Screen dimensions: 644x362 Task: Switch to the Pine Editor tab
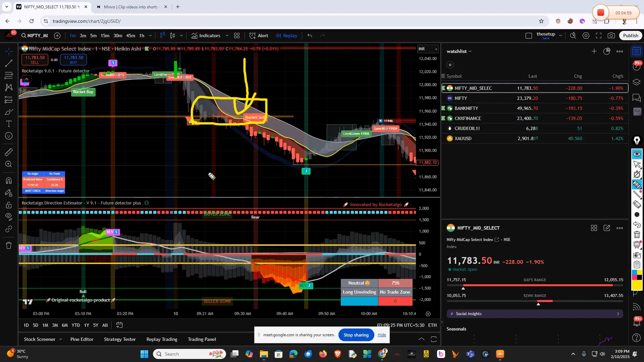tap(82, 339)
